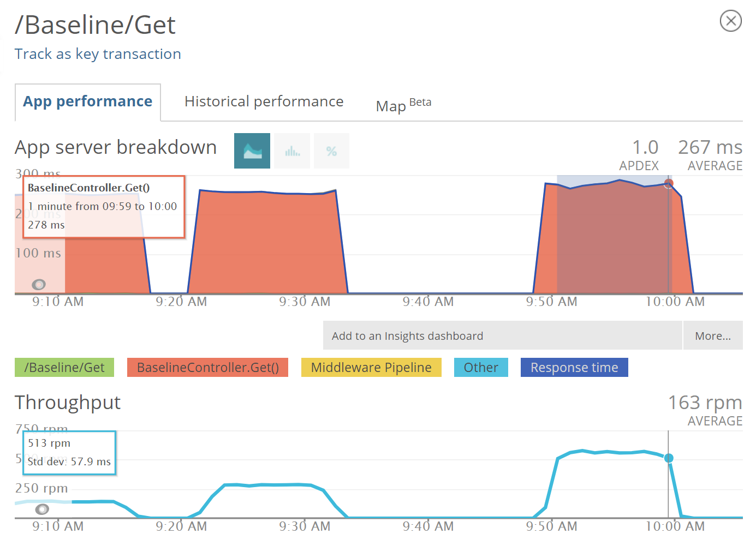Click the gray circle marker on throughput chart

click(x=42, y=509)
